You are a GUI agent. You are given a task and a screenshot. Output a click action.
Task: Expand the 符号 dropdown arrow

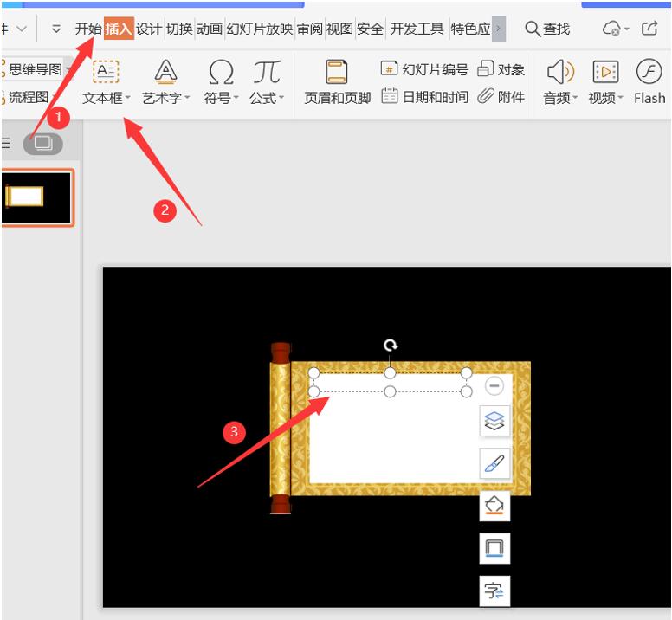coord(236,98)
